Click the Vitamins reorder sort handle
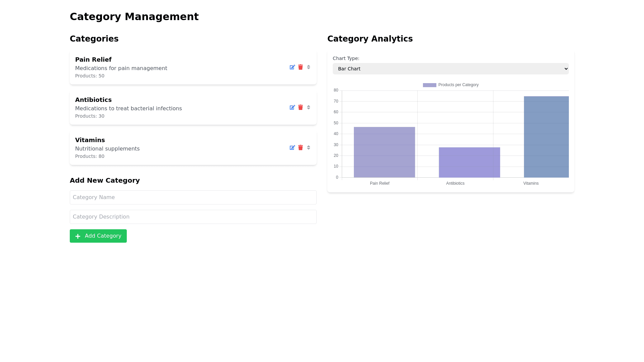Image resolution: width=644 pixels, height=362 pixels. coord(309,147)
